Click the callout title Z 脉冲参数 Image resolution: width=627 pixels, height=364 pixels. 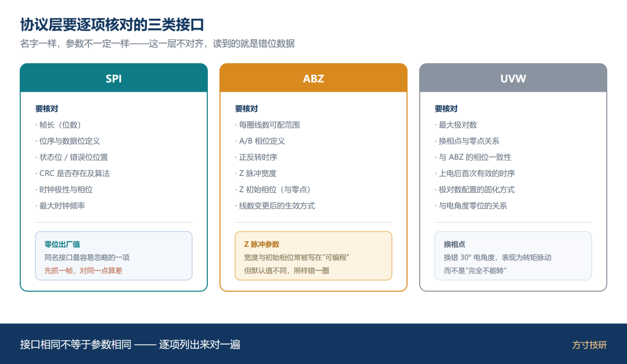261,244
